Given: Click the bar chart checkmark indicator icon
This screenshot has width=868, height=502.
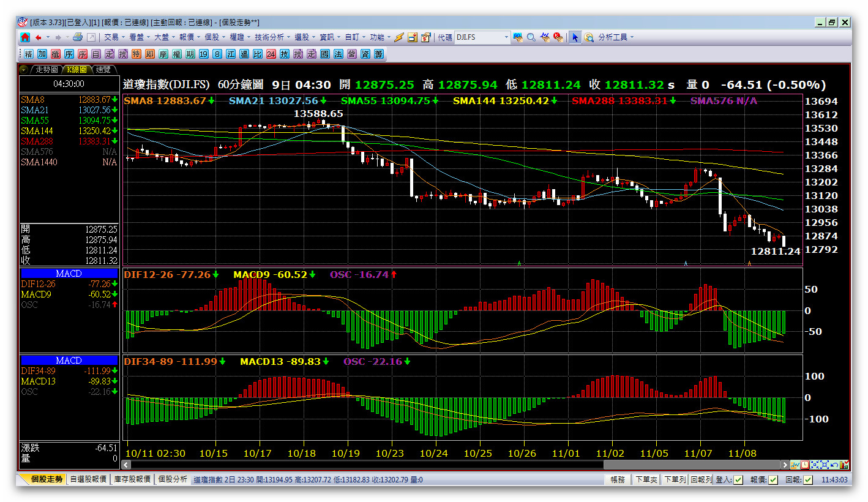Looking at the screenshot, I should (844, 465).
